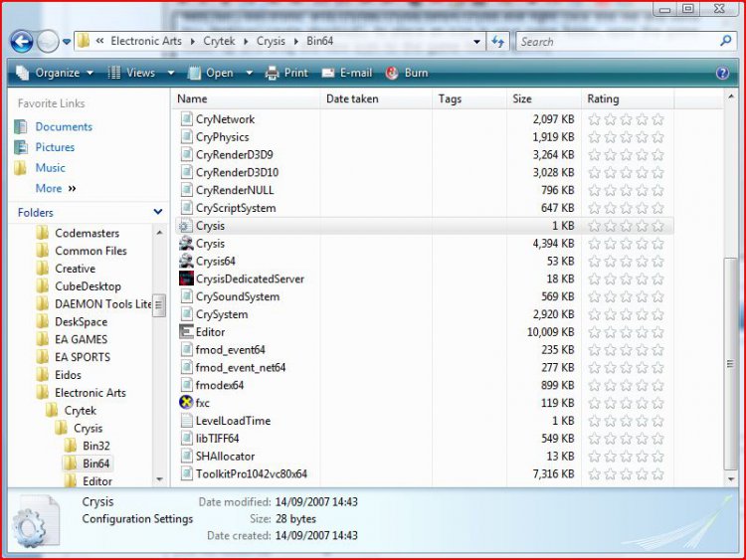746x560 pixels.
Task: Sort by Date taken column header
Action: click(352, 98)
